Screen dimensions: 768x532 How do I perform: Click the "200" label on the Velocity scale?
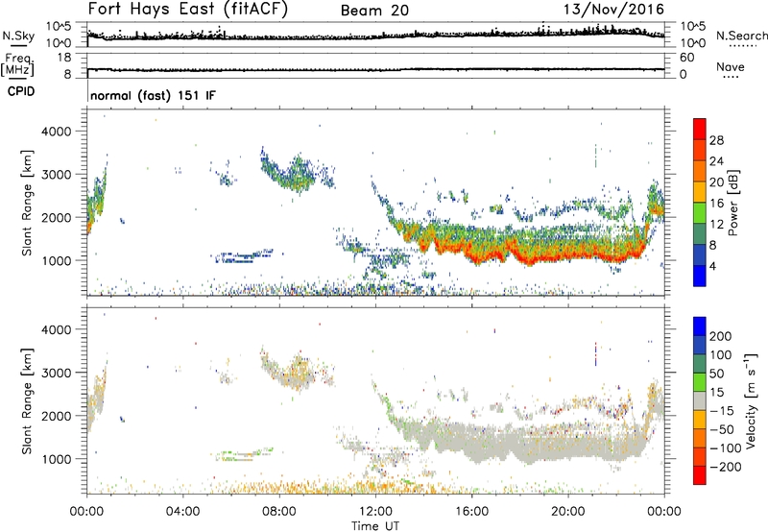point(721,336)
